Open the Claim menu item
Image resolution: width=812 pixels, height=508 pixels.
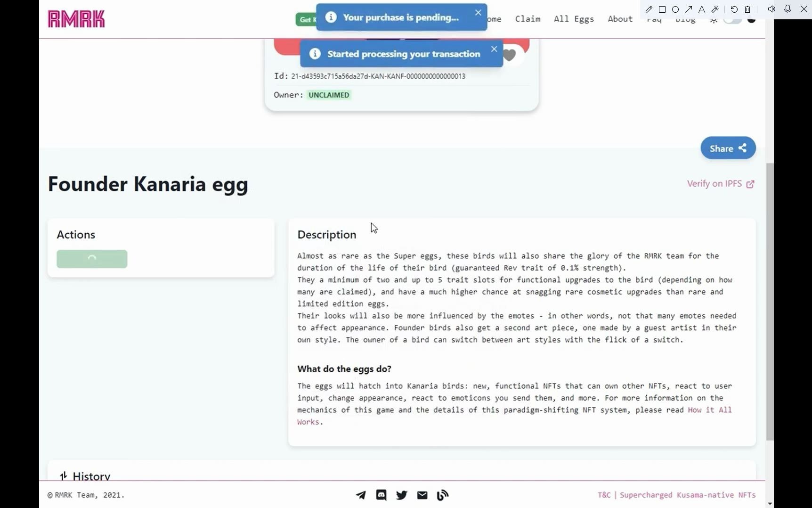pos(528,19)
